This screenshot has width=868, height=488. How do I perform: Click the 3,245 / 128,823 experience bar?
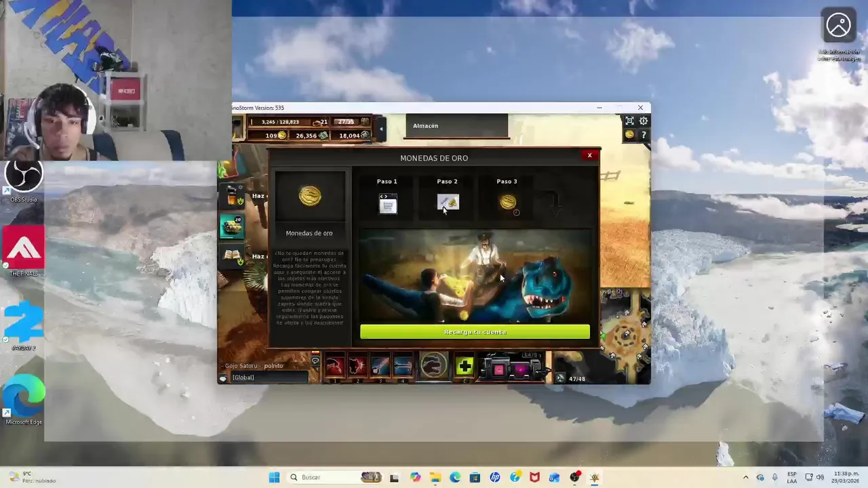280,122
